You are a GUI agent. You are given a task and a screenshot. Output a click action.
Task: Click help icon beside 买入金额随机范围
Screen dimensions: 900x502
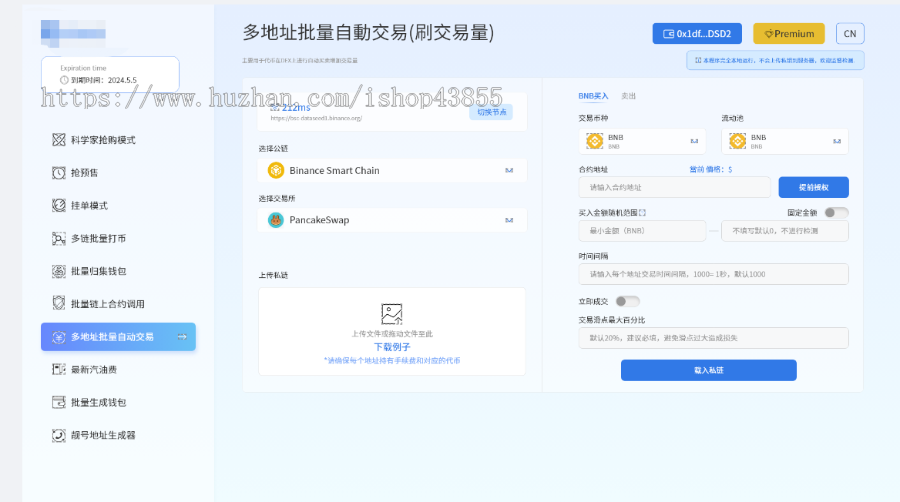(x=643, y=213)
